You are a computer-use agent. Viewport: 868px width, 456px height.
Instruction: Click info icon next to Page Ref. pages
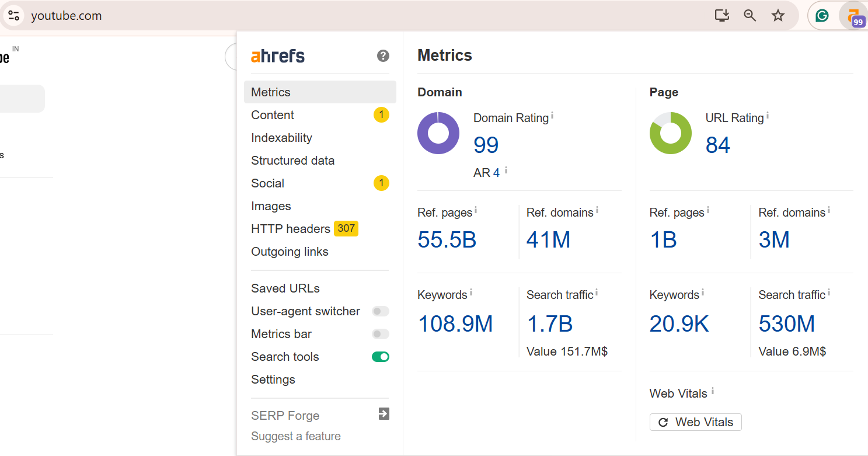point(708,210)
